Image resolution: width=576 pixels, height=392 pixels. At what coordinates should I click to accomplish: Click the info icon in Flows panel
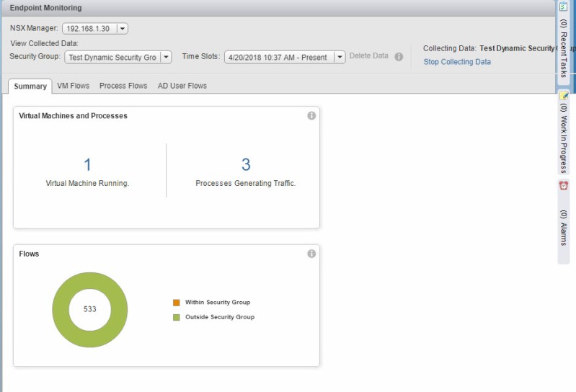pyautogui.click(x=311, y=254)
